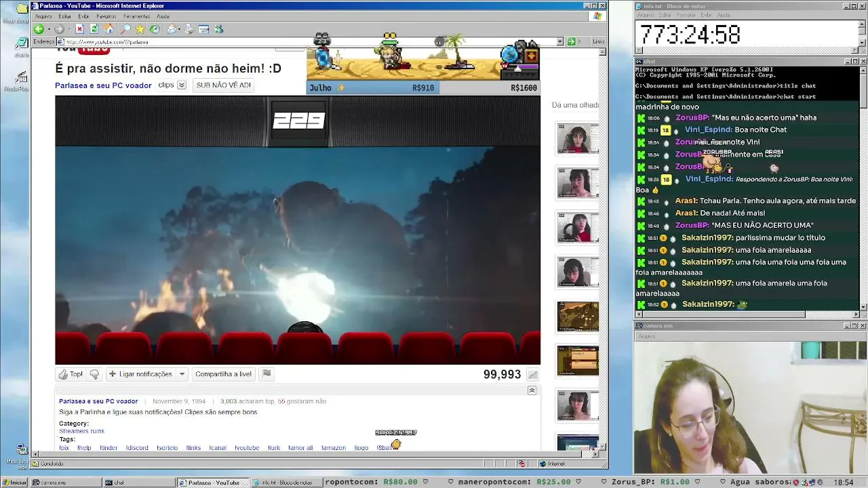Click the chat window horizontal scrollbar
The height and width of the screenshot is (488, 868).
point(747,314)
